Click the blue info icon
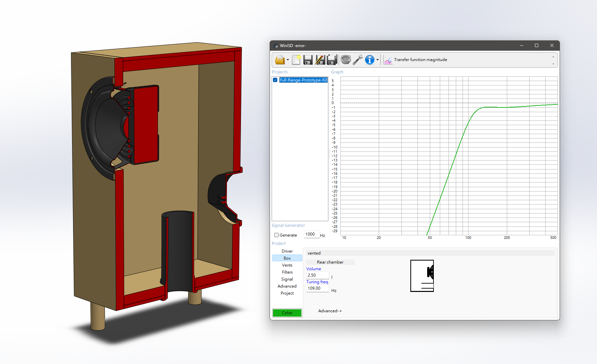 pyautogui.click(x=369, y=60)
